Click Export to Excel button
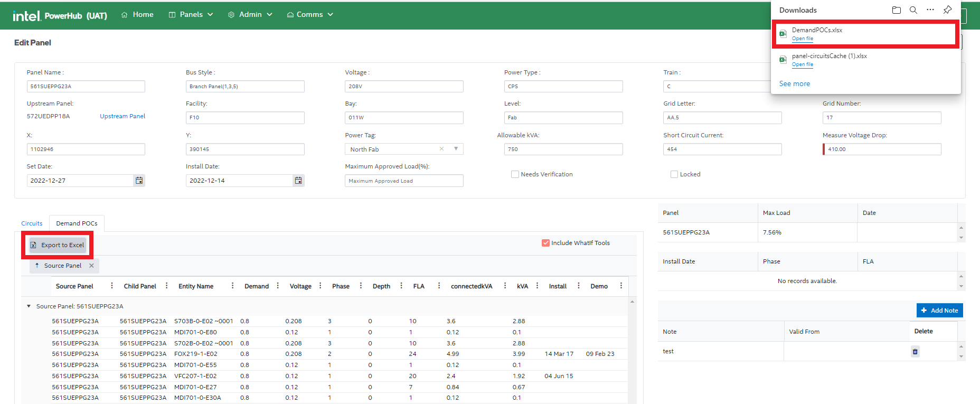 point(58,245)
